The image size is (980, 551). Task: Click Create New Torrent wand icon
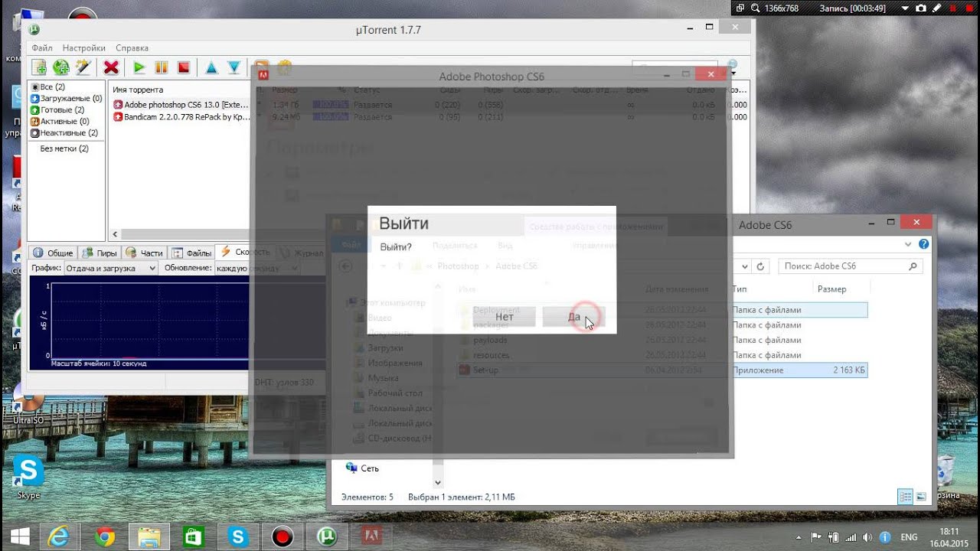point(83,67)
